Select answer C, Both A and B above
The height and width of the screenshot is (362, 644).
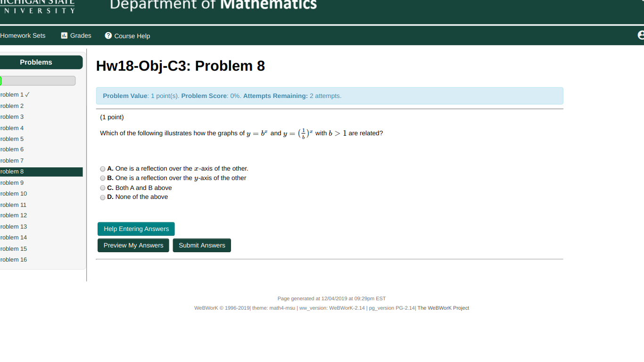click(x=102, y=188)
